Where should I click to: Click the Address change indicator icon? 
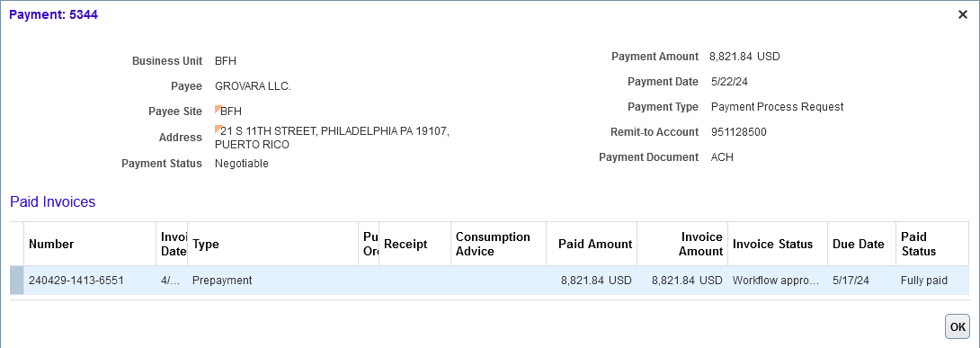click(218, 129)
